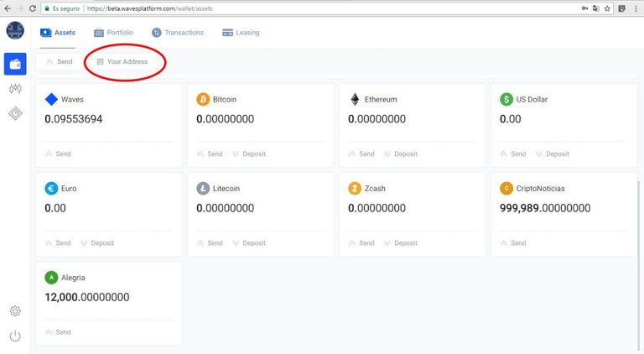
Task: Click the shield extension icon
Action: [622, 8]
